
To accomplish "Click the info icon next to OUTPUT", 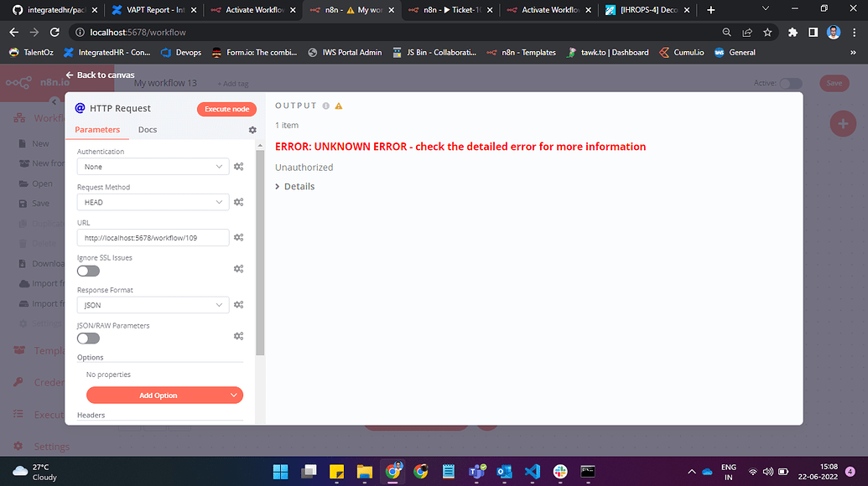I will (326, 106).
